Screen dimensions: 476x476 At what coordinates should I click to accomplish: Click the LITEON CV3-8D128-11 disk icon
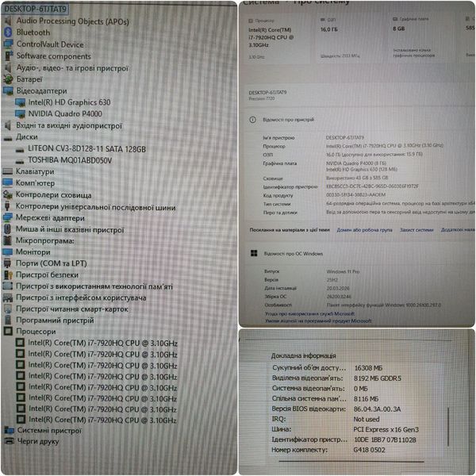[x=20, y=150]
